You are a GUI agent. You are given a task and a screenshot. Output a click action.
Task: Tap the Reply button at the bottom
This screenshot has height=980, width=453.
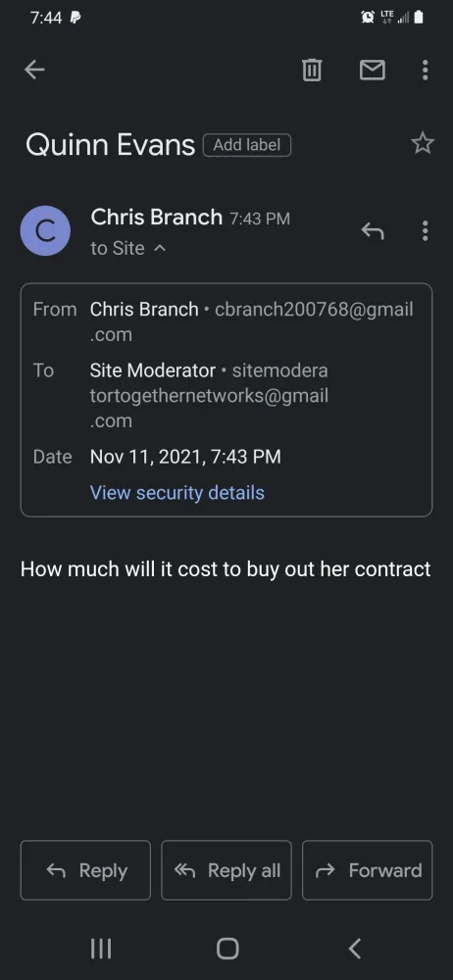(85, 870)
